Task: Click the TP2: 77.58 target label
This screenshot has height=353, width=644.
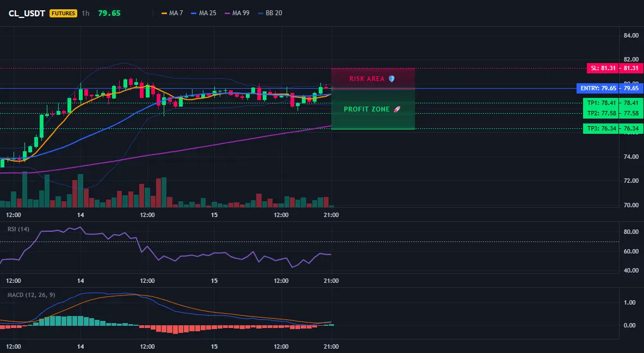Action: coord(601,114)
